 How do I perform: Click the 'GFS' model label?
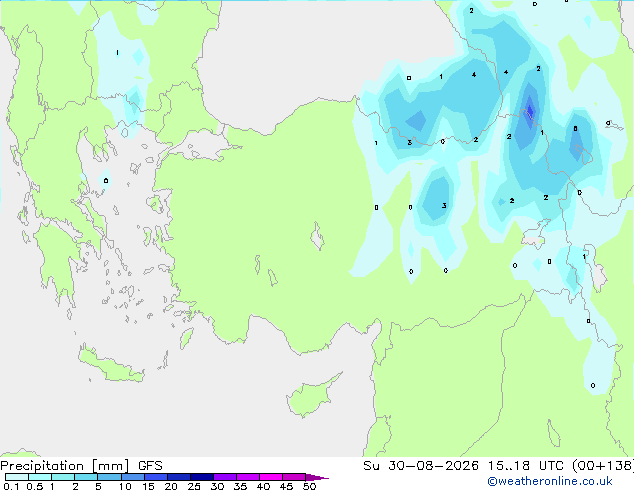[150, 466]
